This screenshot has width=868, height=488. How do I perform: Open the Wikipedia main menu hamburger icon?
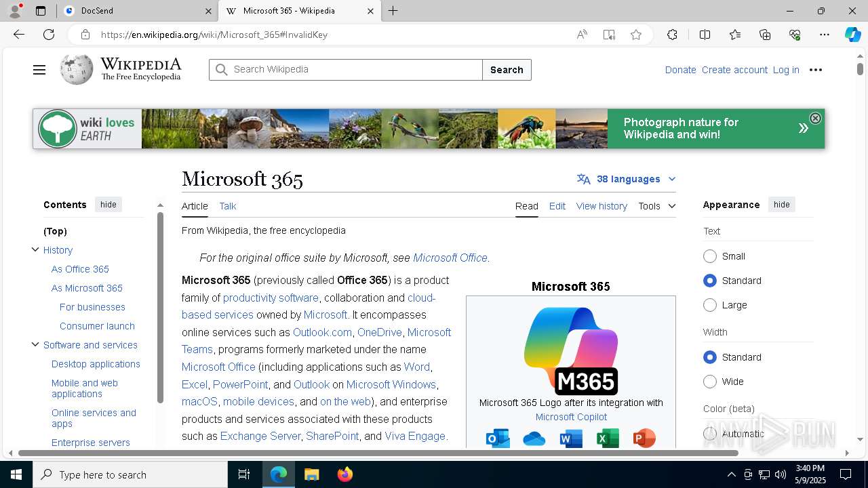(x=39, y=70)
